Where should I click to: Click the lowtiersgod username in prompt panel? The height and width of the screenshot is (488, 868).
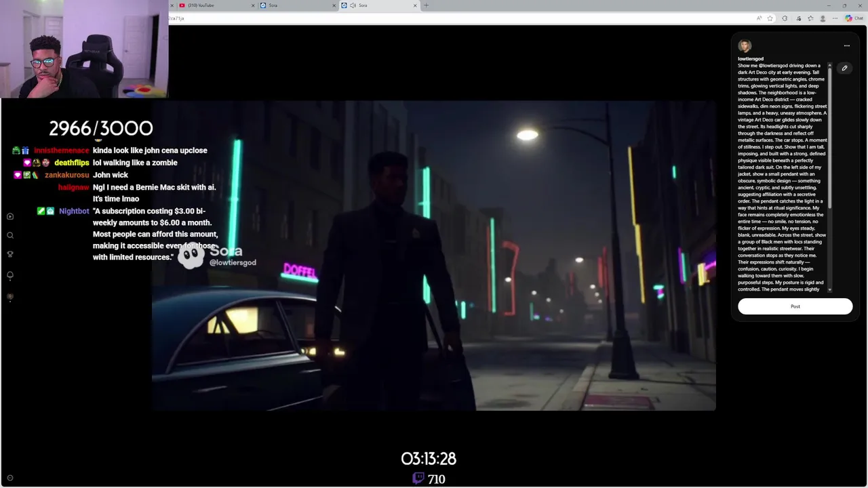pos(751,59)
